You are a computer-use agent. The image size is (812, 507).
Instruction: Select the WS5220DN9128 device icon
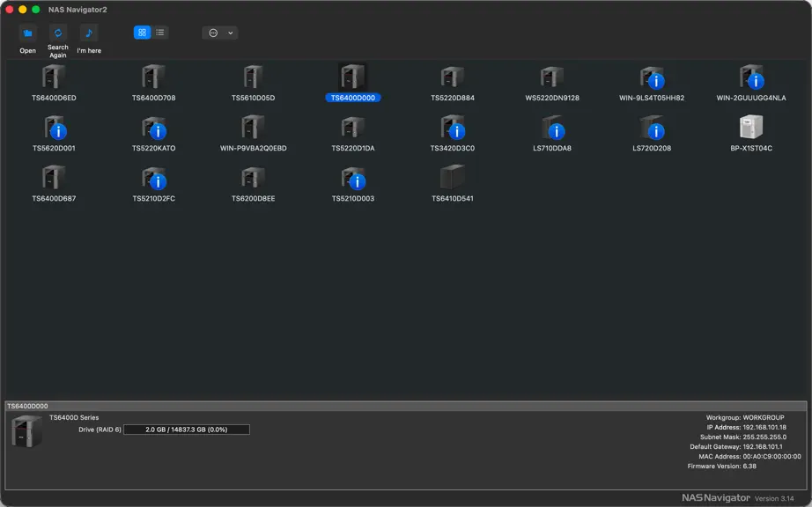click(552, 77)
